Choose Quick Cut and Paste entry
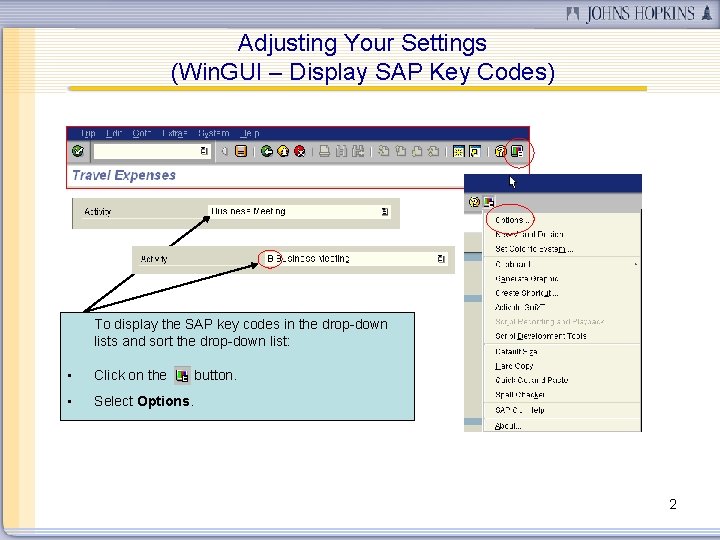The height and width of the screenshot is (540, 720). point(532,380)
